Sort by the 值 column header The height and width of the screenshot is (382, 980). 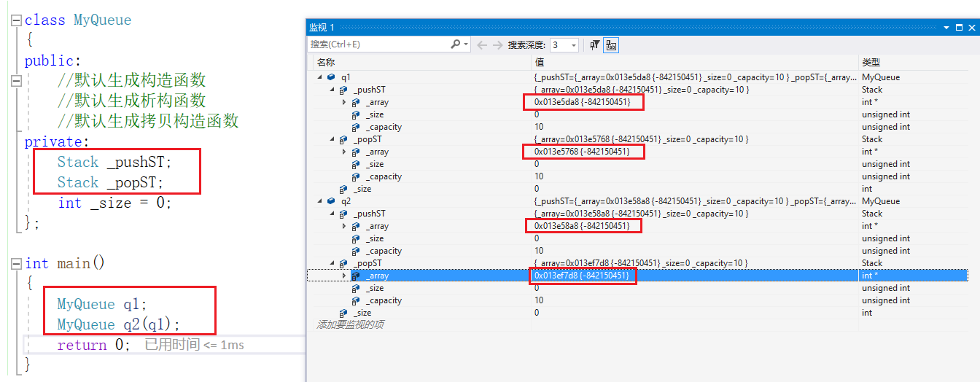tap(540, 63)
